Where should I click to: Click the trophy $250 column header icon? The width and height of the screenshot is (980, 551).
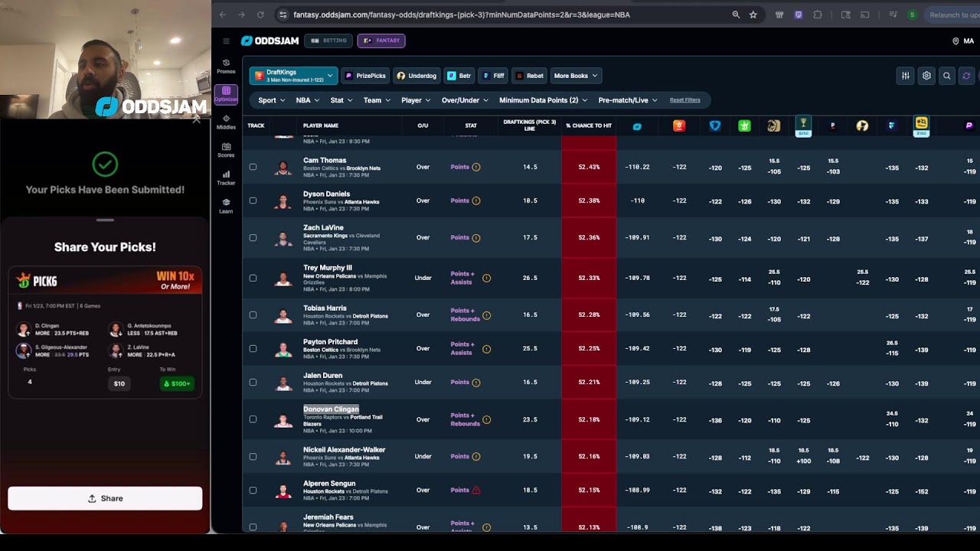coord(803,125)
